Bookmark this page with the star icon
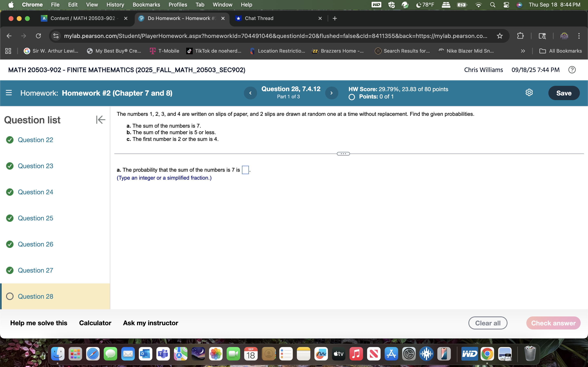 click(x=500, y=36)
